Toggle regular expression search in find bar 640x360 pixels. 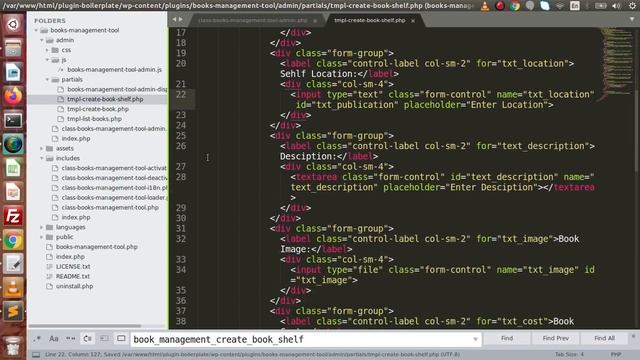(x=37, y=338)
